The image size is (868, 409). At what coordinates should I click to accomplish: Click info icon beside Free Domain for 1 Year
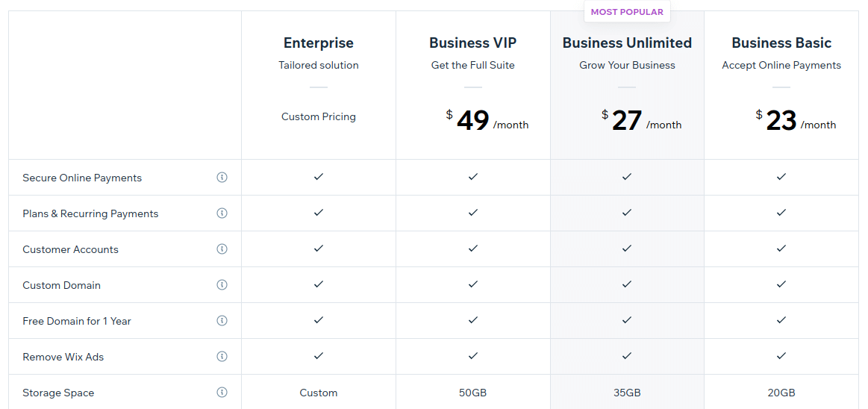pyautogui.click(x=222, y=320)
